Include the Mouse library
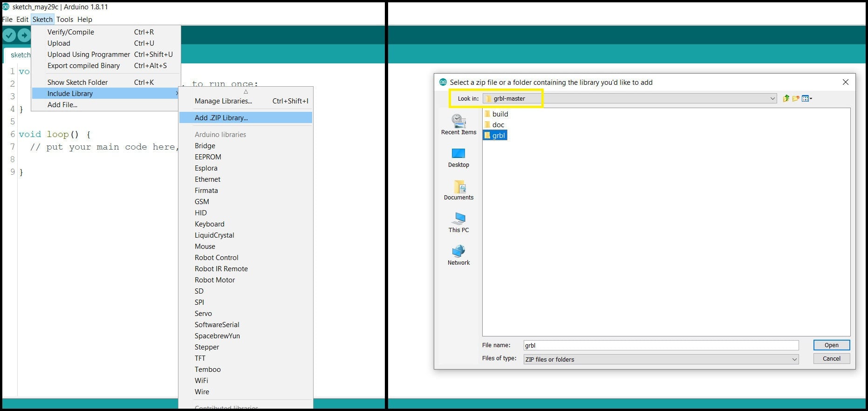The image size is (868, 411). pyautogui.click(x=246, y=246)
